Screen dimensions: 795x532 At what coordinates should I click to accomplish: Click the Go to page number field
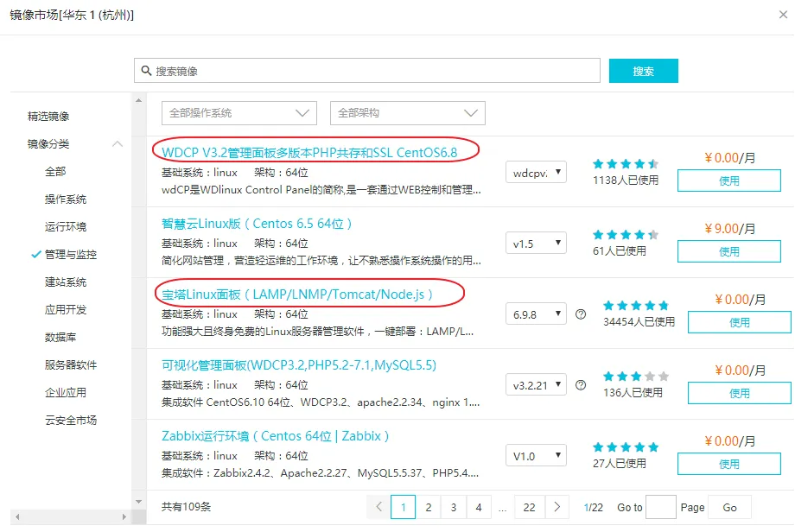pyautogui.click(x=661, y=507)
